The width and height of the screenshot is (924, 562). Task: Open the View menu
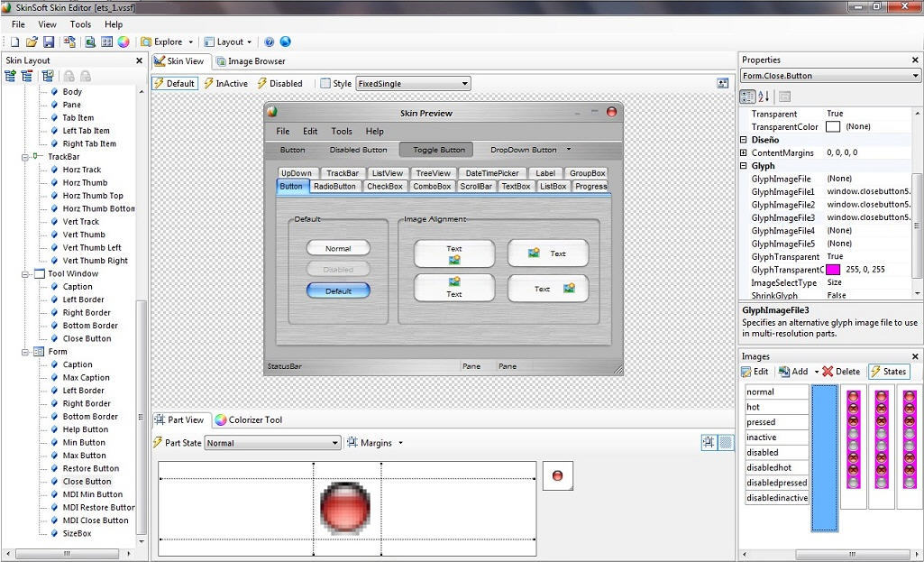click(x=47, y=24)
